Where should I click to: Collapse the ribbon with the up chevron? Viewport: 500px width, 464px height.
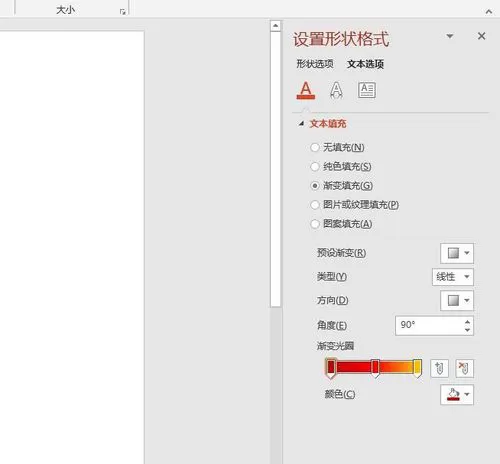[489, 12]
